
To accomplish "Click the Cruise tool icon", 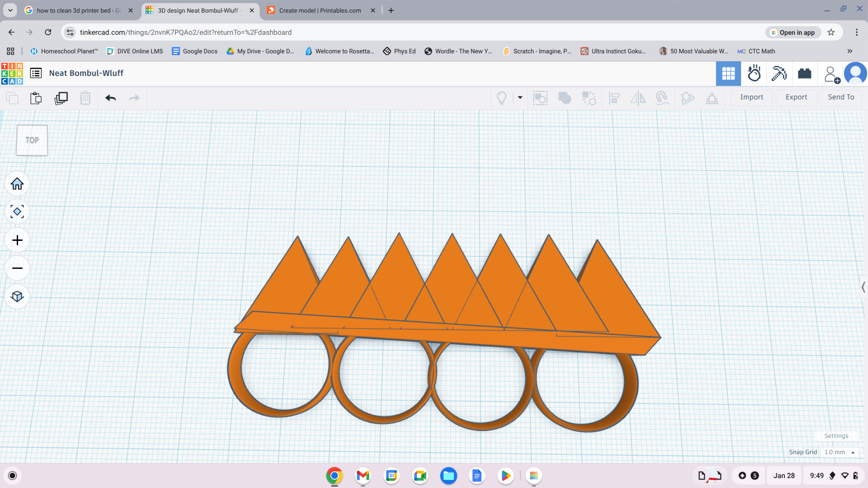I will click(x=662, y=98).
